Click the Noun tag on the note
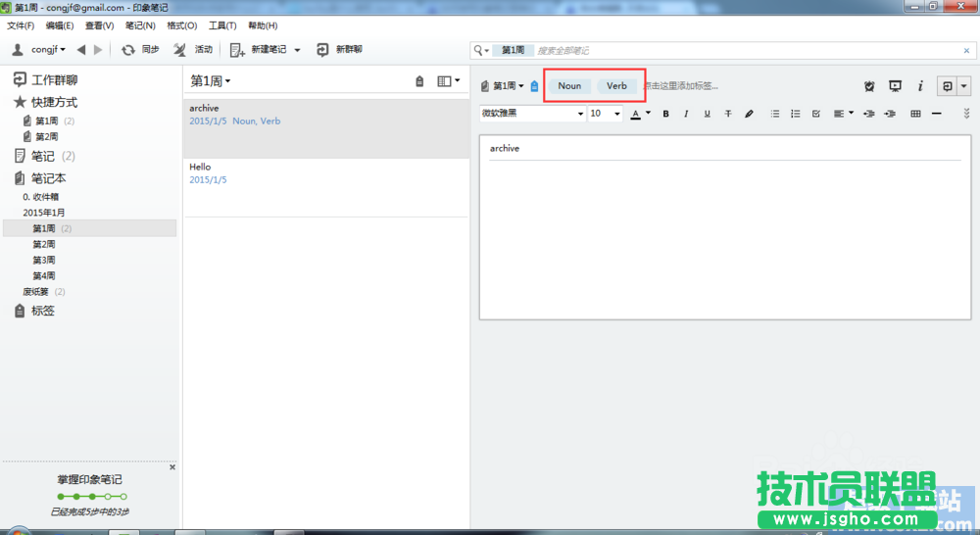The image size is (980, 535). point(569,86)
